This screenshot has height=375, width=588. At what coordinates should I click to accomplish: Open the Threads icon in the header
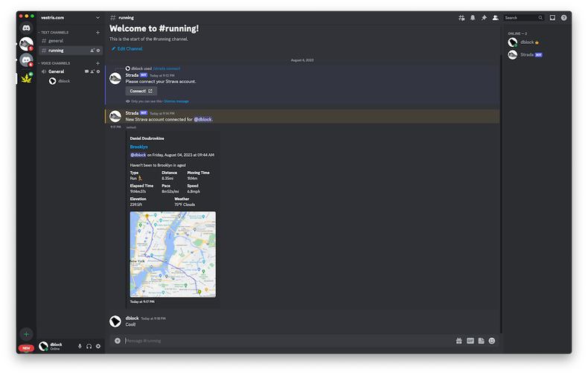coord(461,17)
